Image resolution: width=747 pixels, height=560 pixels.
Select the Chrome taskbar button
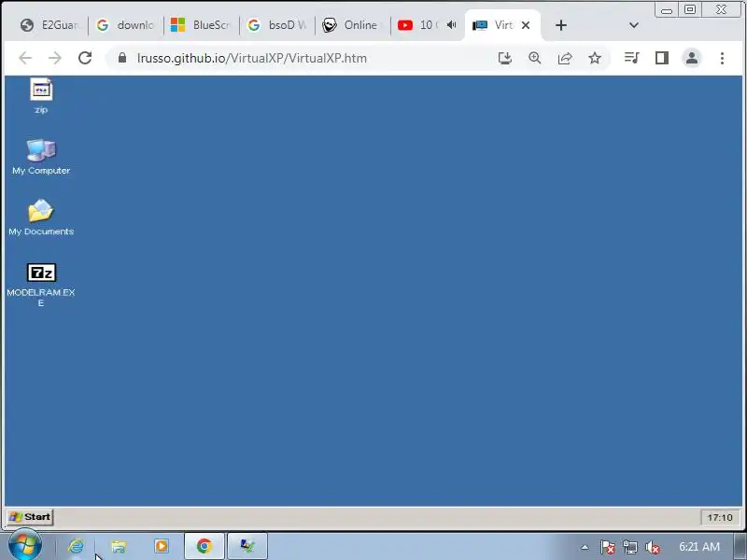pyautogui.click(x=204, y=546)
